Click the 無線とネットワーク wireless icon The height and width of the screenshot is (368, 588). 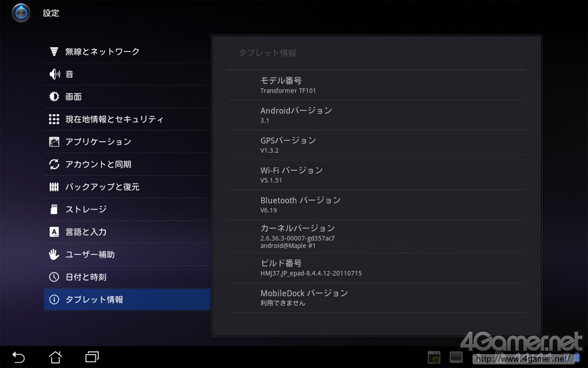[x=54, y=51]
